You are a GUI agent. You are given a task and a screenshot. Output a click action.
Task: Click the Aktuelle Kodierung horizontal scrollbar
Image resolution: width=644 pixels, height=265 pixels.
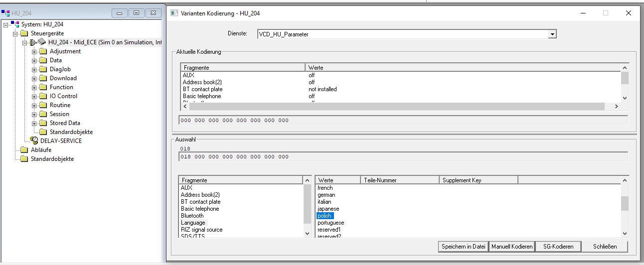click(397, 107)
